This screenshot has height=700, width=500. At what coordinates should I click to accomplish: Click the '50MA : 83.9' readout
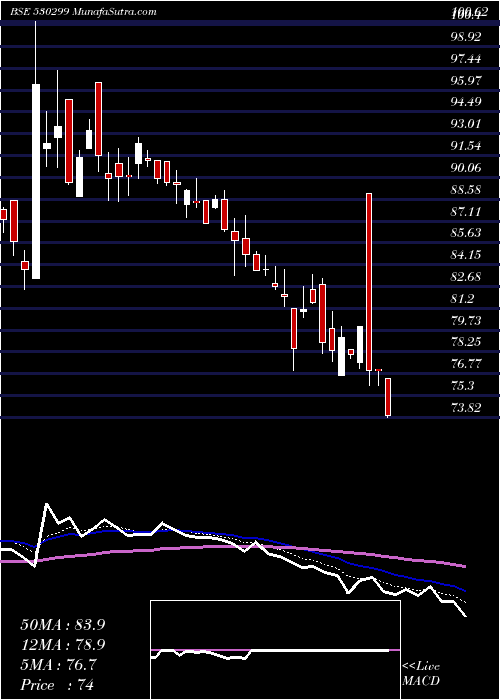click(x=63, y=625)
